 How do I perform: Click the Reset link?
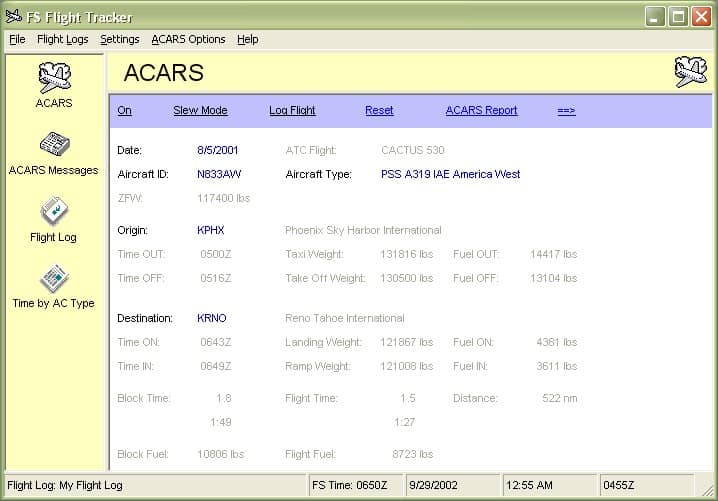tap(379, 110)
